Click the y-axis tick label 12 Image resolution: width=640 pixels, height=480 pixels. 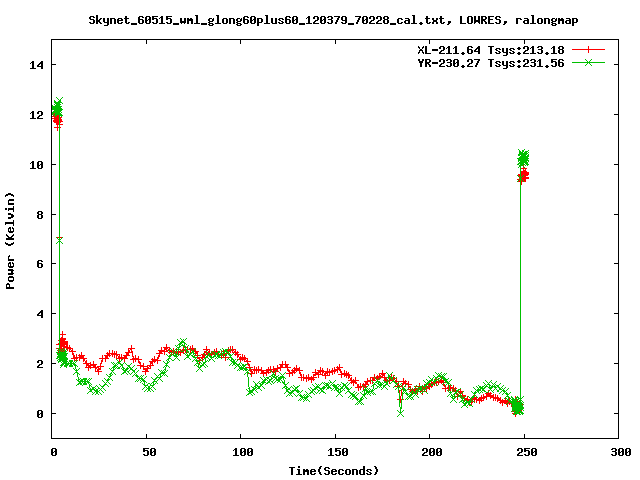coord(37,115)
